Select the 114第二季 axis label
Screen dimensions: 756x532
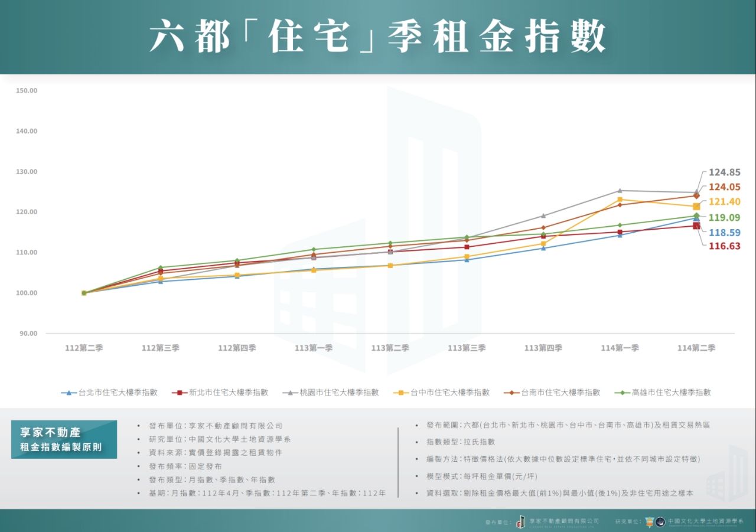click(x=696, y=348)
